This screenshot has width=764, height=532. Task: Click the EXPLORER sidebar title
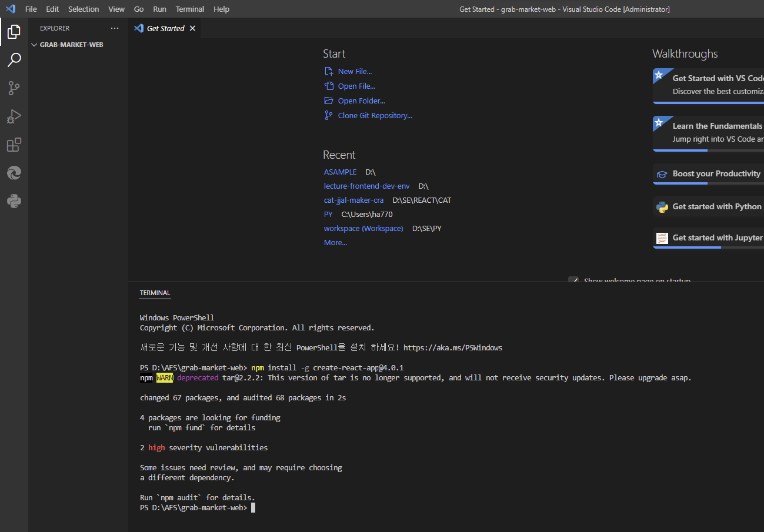[55, 28]
